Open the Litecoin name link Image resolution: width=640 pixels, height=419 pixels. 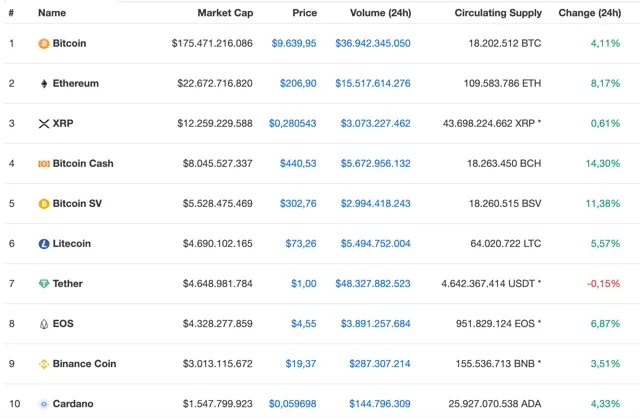tap(72, 244)
